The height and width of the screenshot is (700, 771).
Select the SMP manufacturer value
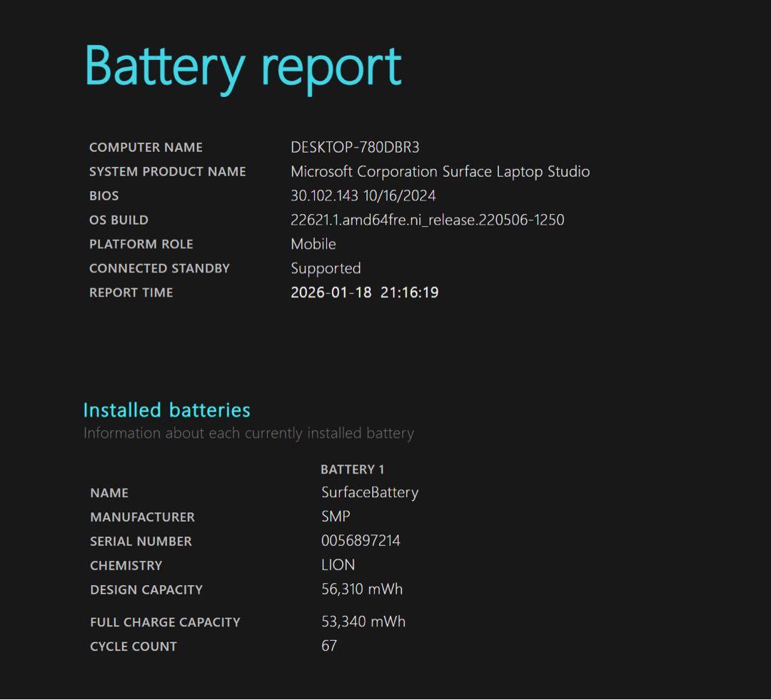click(x=335, y=517)
